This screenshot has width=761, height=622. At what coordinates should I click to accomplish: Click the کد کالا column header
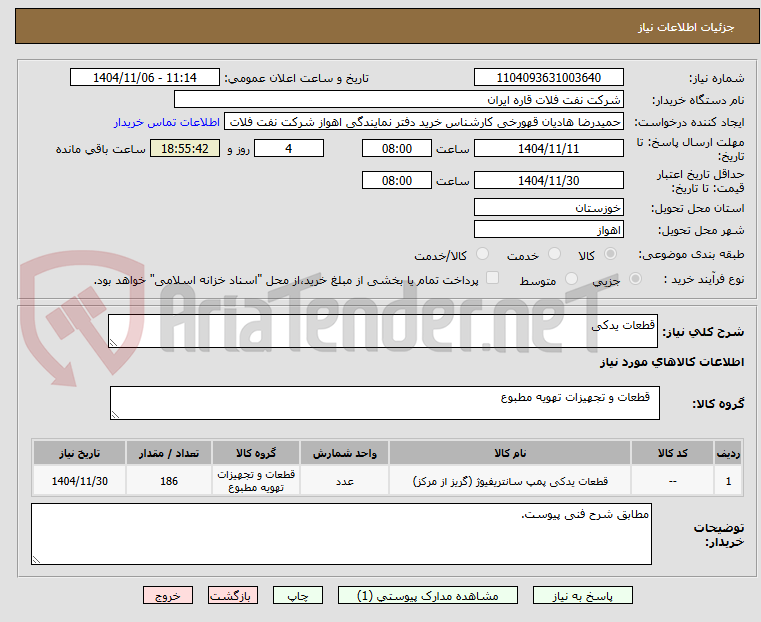(x=672, y=453)
